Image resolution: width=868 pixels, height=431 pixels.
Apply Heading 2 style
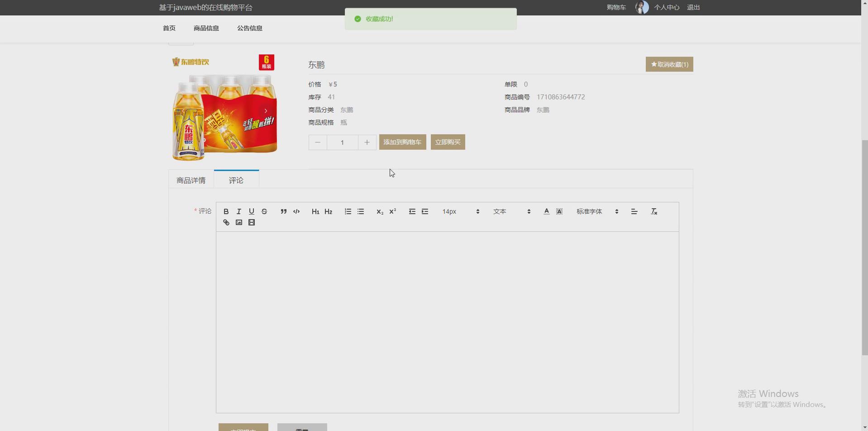pyautogui.click(x=328, y=211)
